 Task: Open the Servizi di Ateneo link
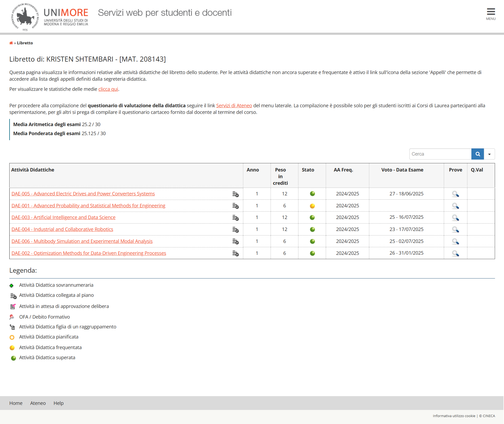click(x=234, y=106)
